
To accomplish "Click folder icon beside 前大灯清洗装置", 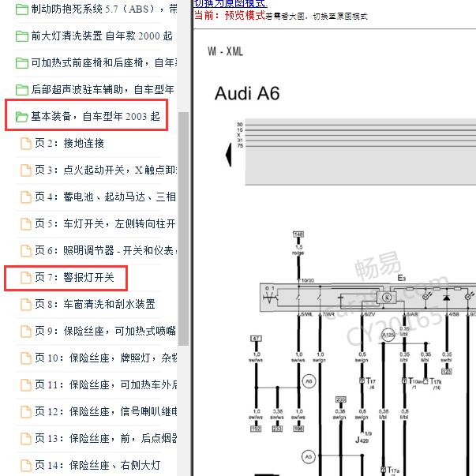I will coord(22,36).
